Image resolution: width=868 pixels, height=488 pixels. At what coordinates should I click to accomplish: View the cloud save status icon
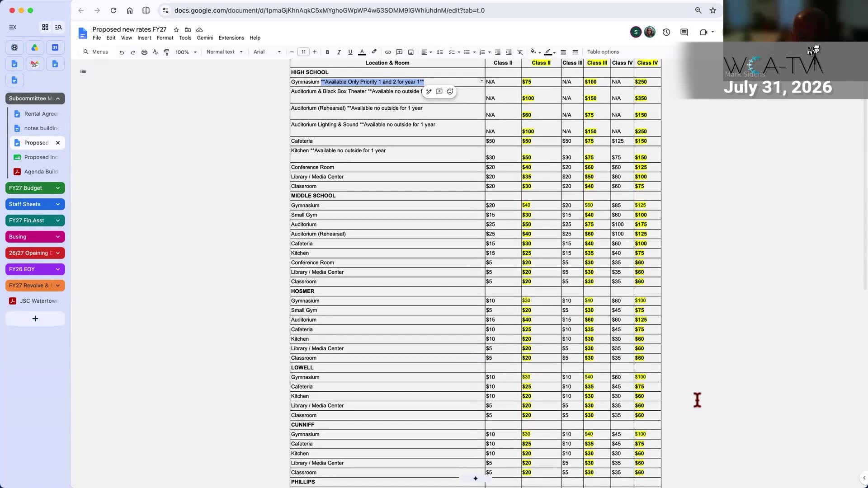click(x=199, y=30)
